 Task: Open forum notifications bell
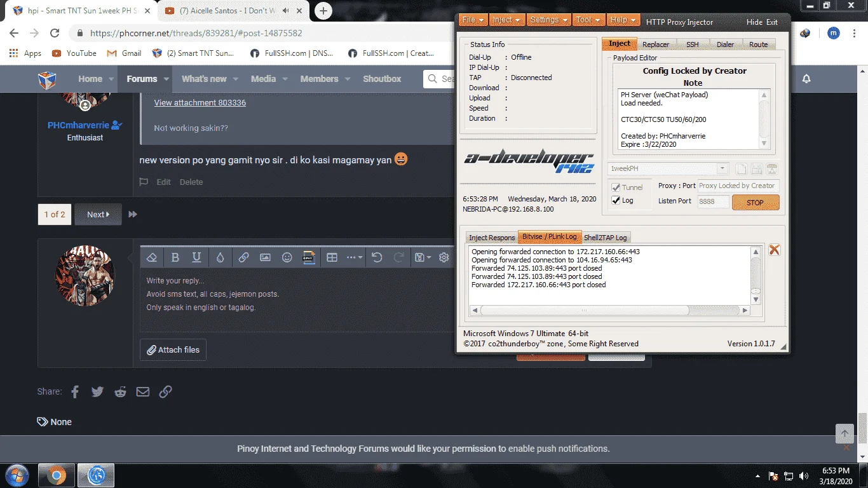(806, 79)
